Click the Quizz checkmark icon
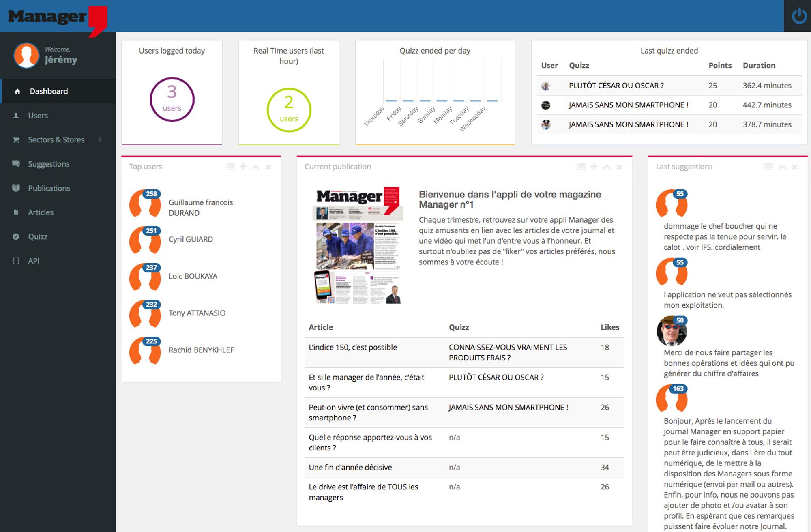811x532 pixels. click(x=16, y=236)
